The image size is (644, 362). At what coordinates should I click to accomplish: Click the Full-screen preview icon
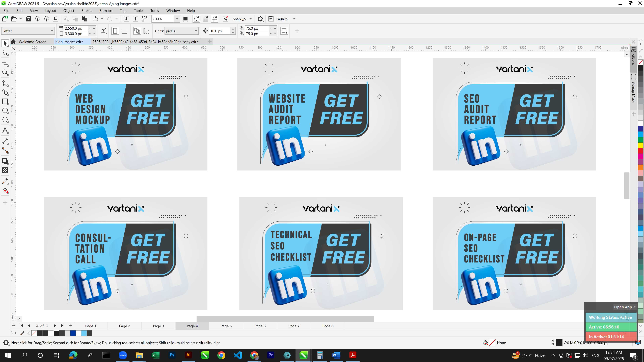click(x=185, y=19)
